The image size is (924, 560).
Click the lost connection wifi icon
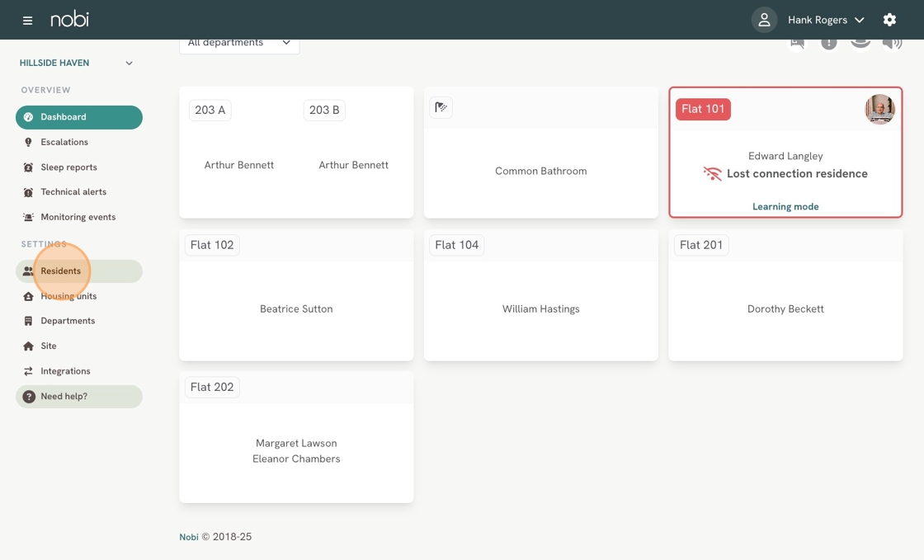712,174
